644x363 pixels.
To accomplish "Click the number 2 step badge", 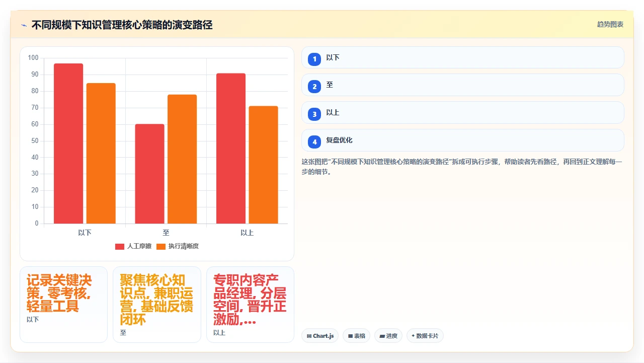I will [x=314, y=87].
